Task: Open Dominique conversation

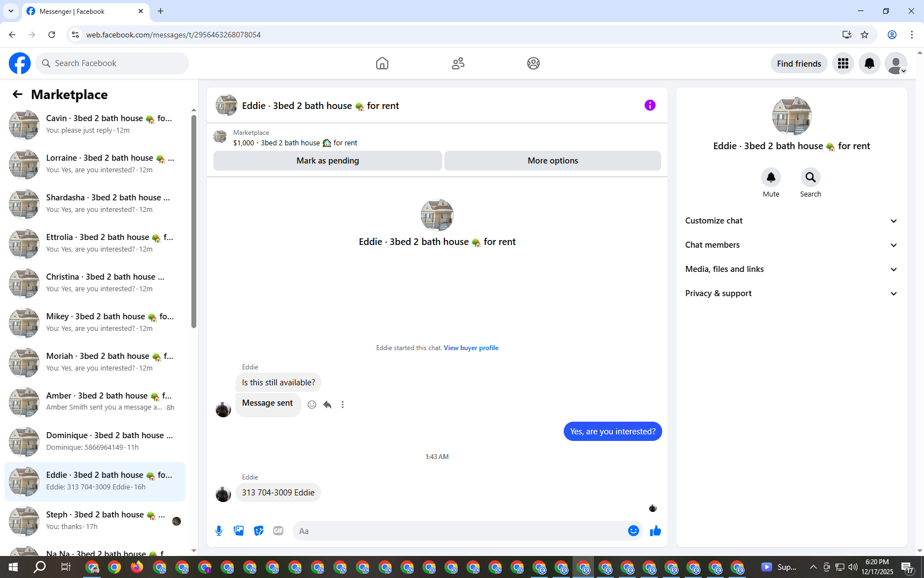Action: click(95, 441)
